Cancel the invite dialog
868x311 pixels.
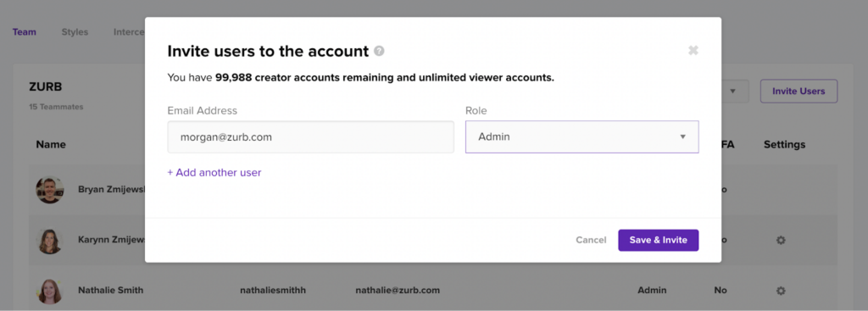pyautogui.click(x=591, y=240)
